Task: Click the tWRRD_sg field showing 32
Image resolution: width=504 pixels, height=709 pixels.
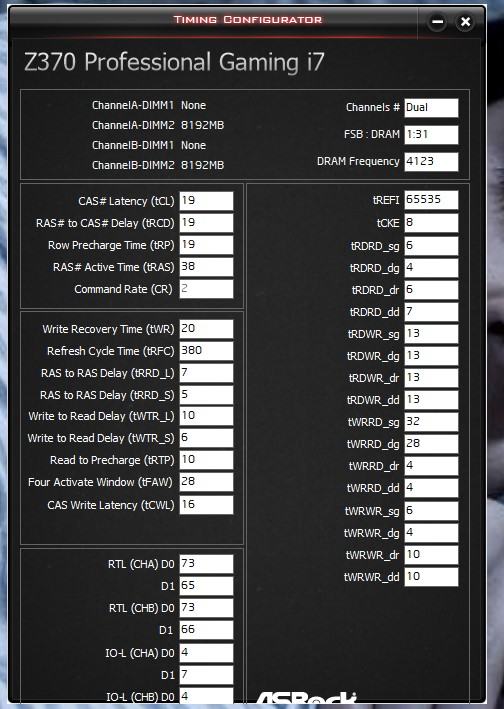Action: 431,422
